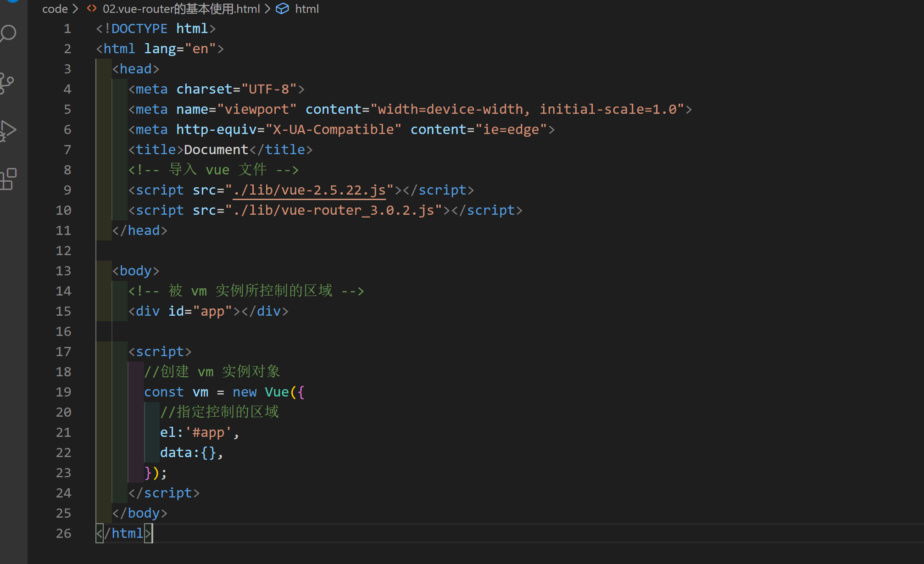Open the './lib/vue-2.5.22.js' underlined link
This screenshot has height=564, width=924.
pyautogui.click(x=310, y=190)
